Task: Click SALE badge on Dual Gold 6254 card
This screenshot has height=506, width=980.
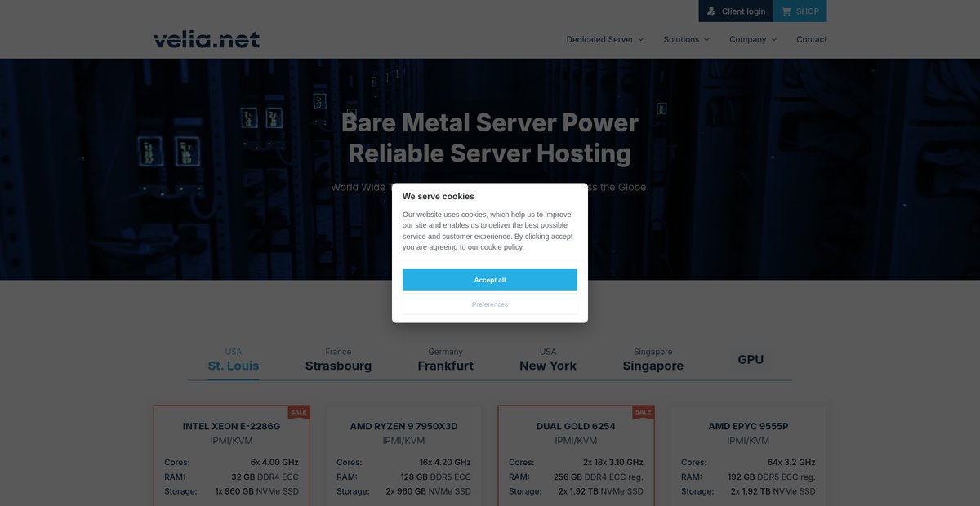Action: click(644, 413)
